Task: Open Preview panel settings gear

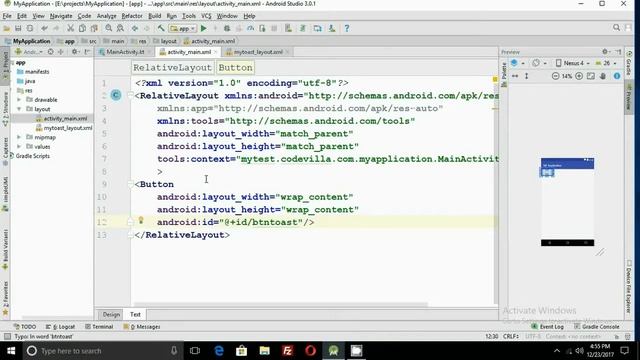Action: coord(605,52)
